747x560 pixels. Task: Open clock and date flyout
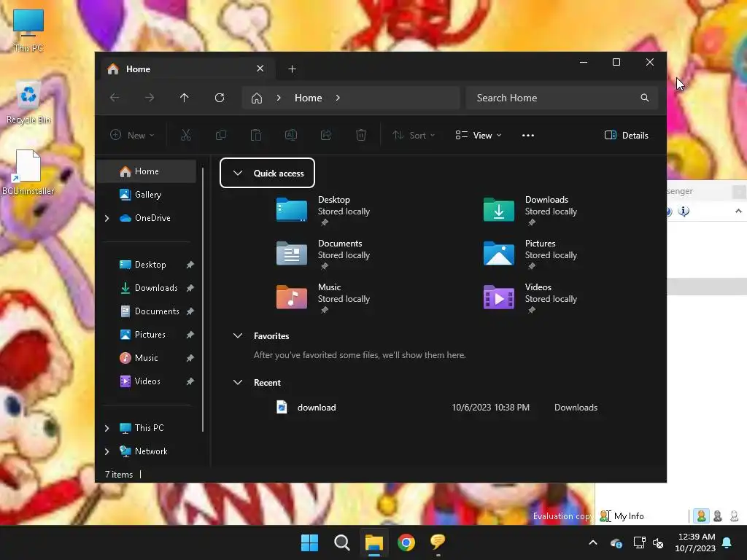point(696,542)
